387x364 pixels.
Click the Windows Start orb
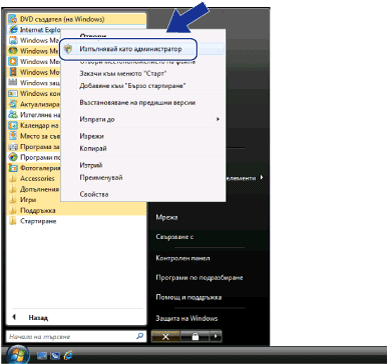(17, 354)
